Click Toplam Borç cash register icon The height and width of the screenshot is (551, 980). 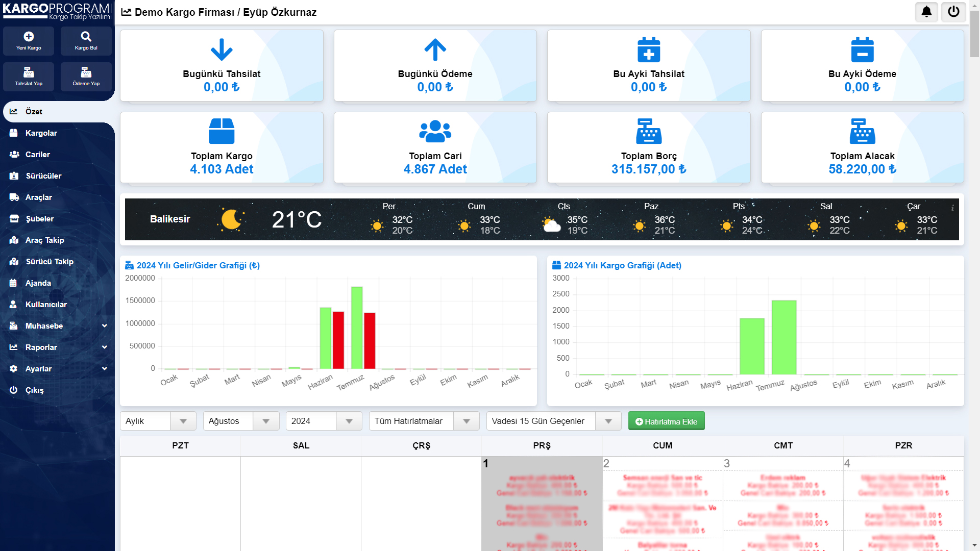pyautogui.click(x=649, y=131)
